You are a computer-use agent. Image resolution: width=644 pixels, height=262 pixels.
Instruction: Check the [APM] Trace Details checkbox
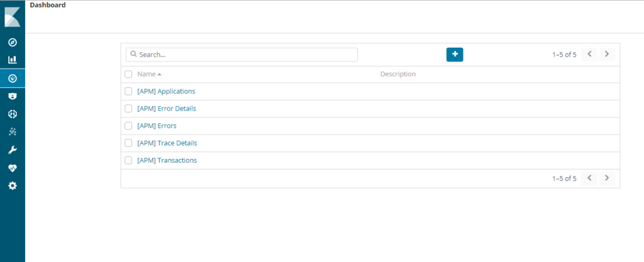pos(128,143)
